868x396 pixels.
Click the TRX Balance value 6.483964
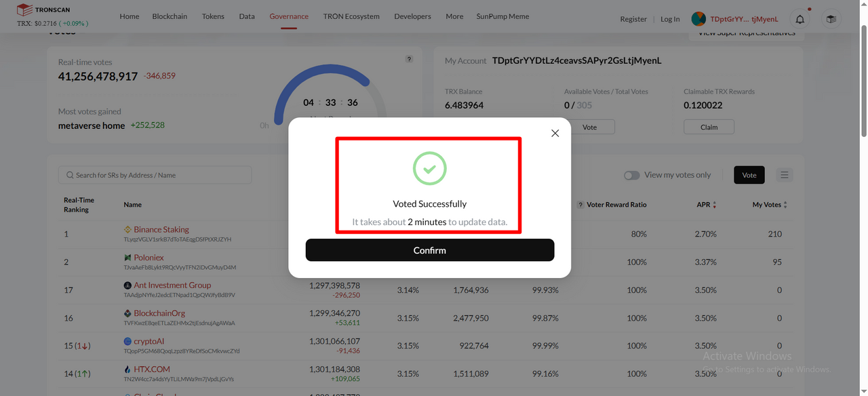(464, 105)
